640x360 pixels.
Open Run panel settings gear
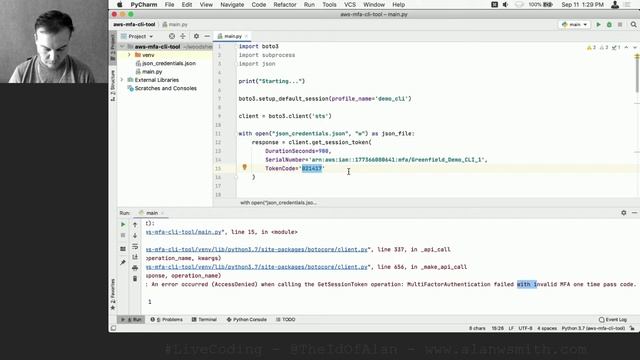tap(624, 213)
